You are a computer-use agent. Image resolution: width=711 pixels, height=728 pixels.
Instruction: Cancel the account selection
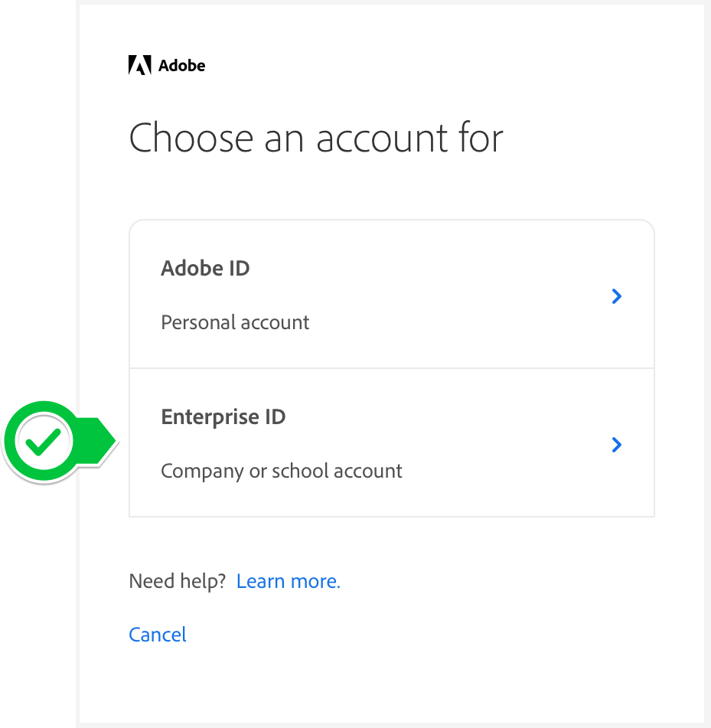click(158, 635)
